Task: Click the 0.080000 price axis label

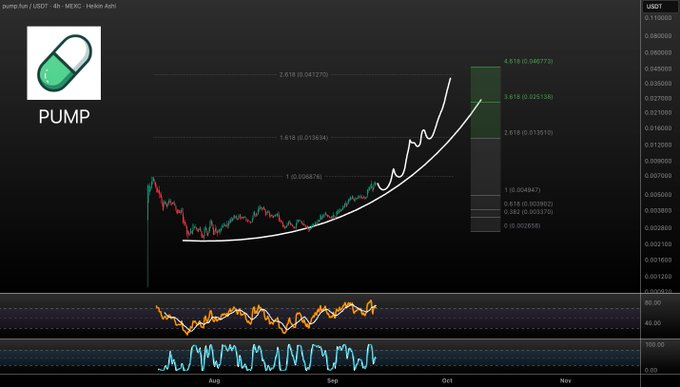Action: coord(658,36)
